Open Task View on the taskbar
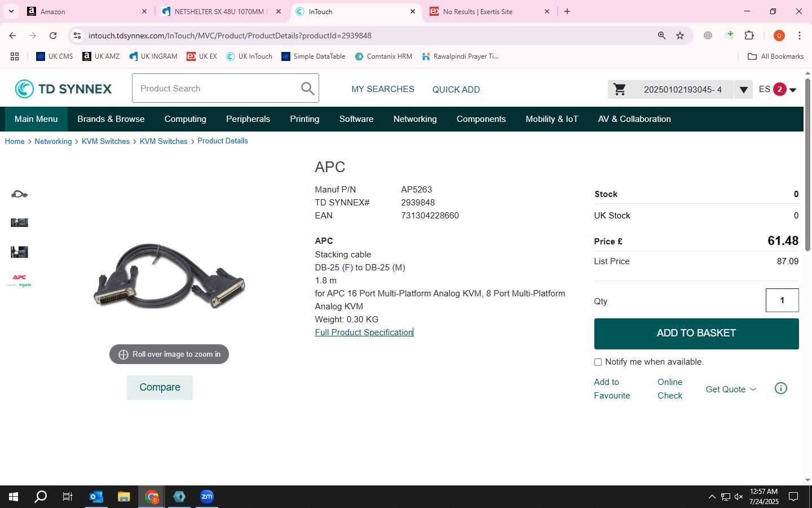812x508 pixels. 68,497
